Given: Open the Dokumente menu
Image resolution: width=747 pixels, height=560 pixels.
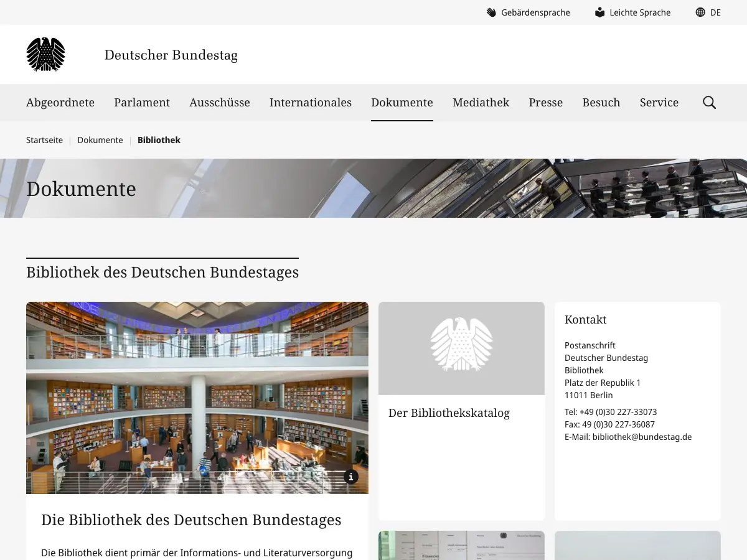Looking at the screenshot, I should (x=402, y=103).
